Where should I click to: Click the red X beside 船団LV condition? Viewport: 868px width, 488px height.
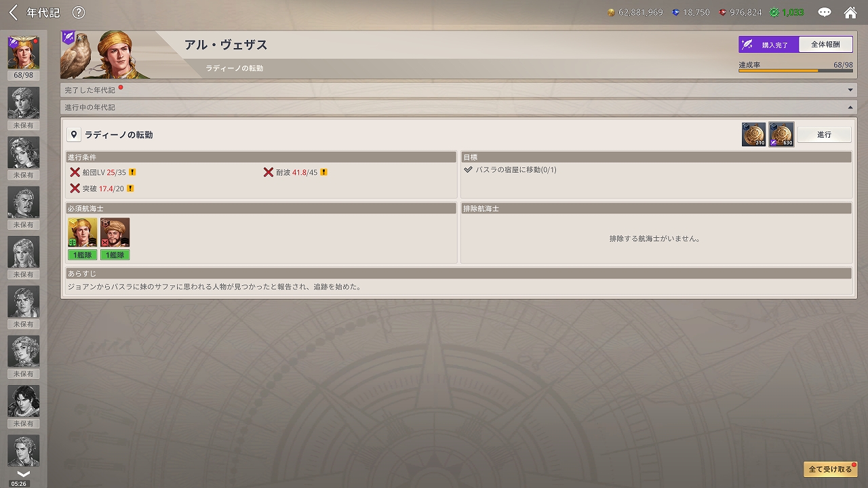pyautogui.click(x=75, y=172)
